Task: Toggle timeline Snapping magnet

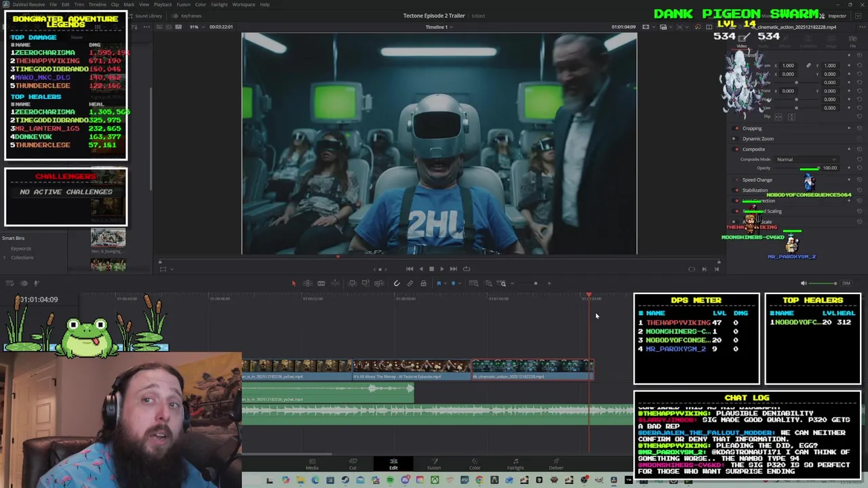Action: coord(397,283)
